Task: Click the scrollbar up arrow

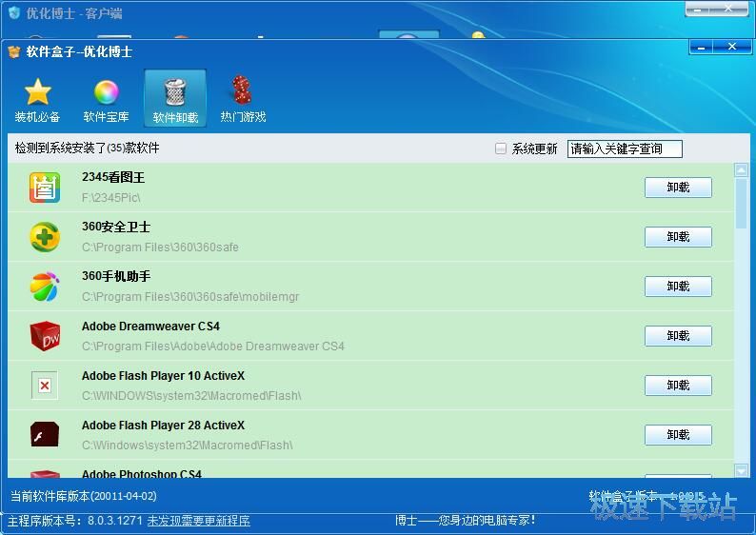Action: [x=741, y=170]
